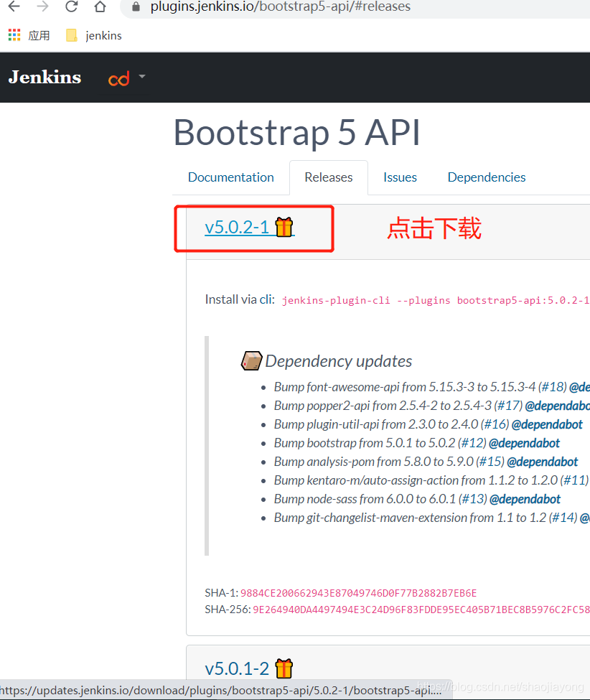This screenshot has width=590, height=700.
Task: Click the gift icon beside v5.0.2-1
Action: 284,228
